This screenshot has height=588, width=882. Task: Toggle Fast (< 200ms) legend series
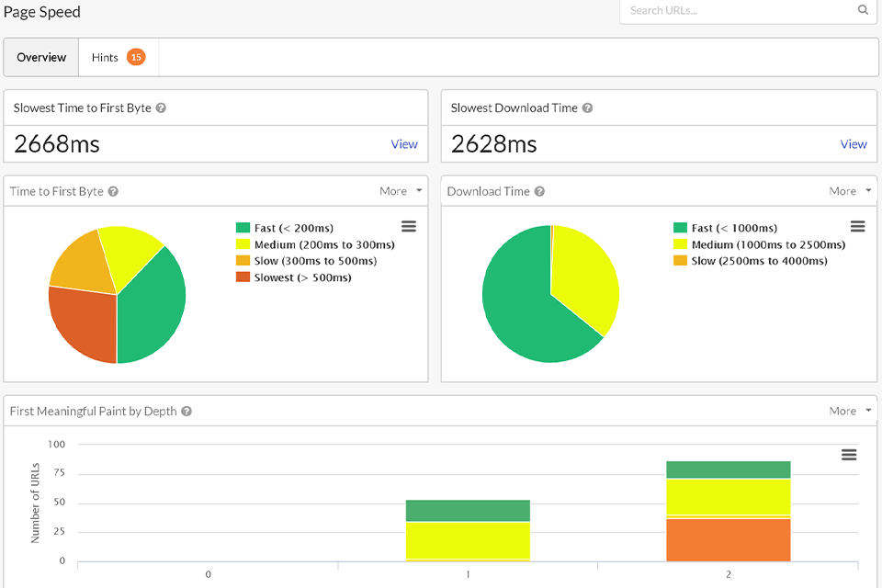(x=285, y=228)
